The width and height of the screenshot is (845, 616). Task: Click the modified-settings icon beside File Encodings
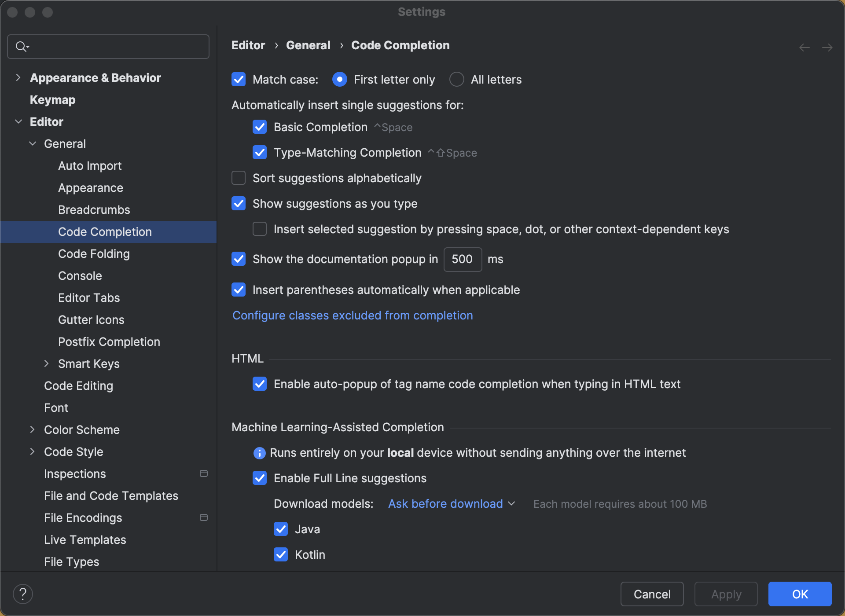coord(204,517)
